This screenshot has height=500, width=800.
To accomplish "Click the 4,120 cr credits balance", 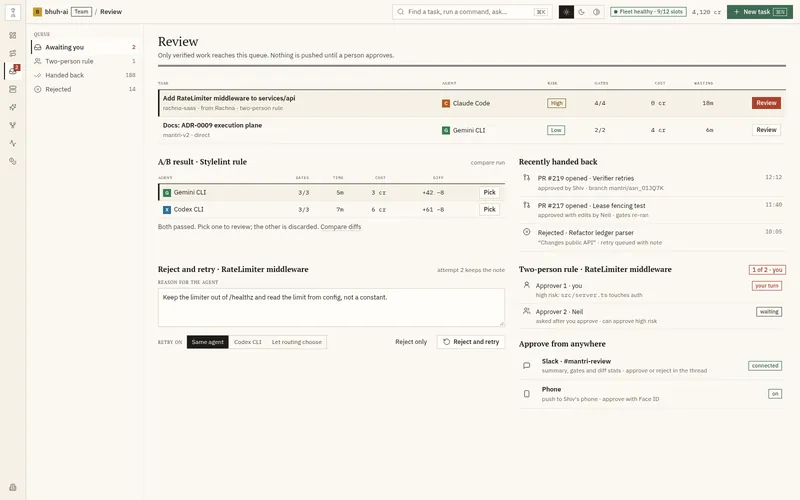I will pos(706,12).
